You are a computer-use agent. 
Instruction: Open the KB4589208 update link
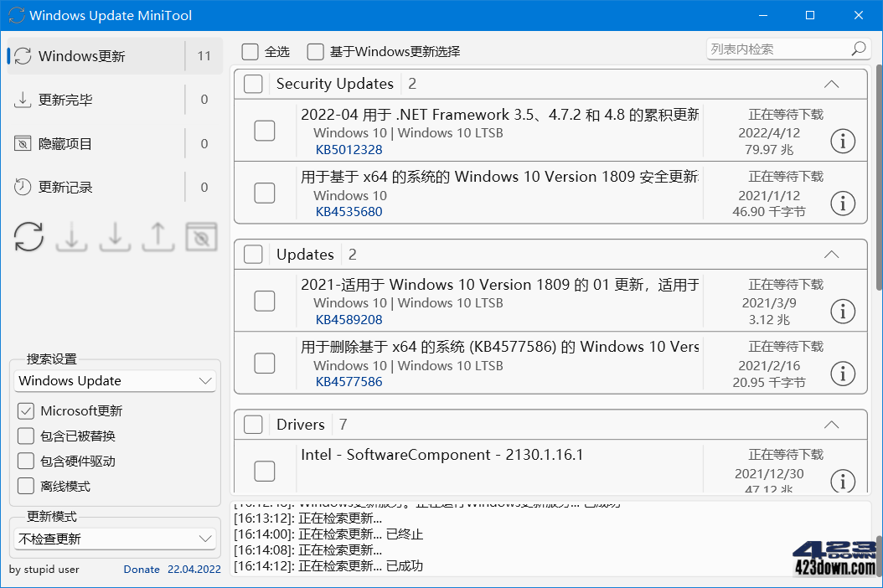(349, 319)
